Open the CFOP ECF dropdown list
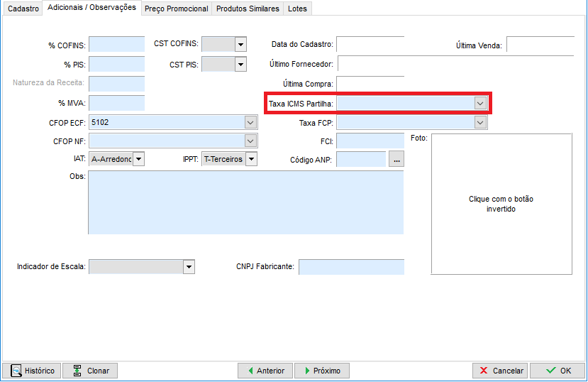The image size is (588, 382). (250, 122)
